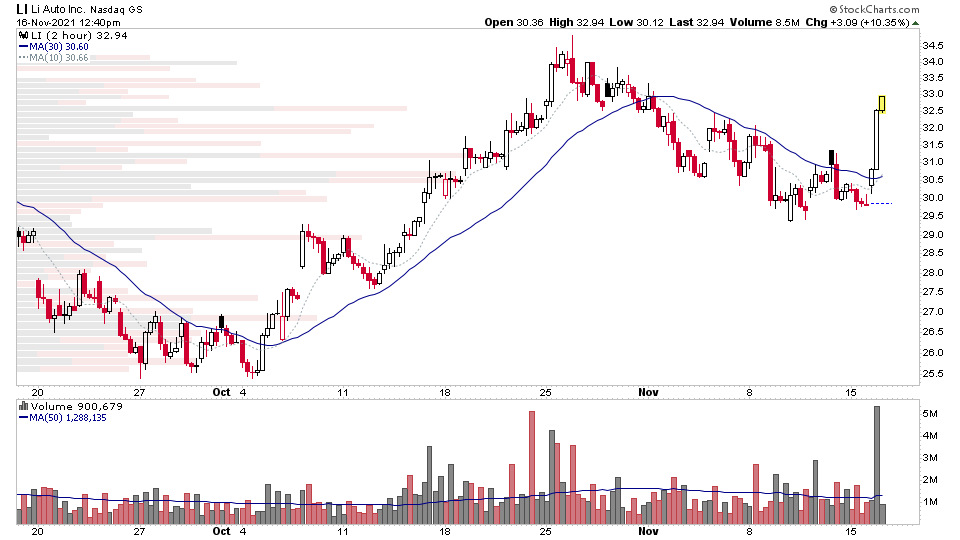Viewport: 960px width, 540px height.
Task: Click '25' on the price panel date axis
Action: (x=546, y=392)
